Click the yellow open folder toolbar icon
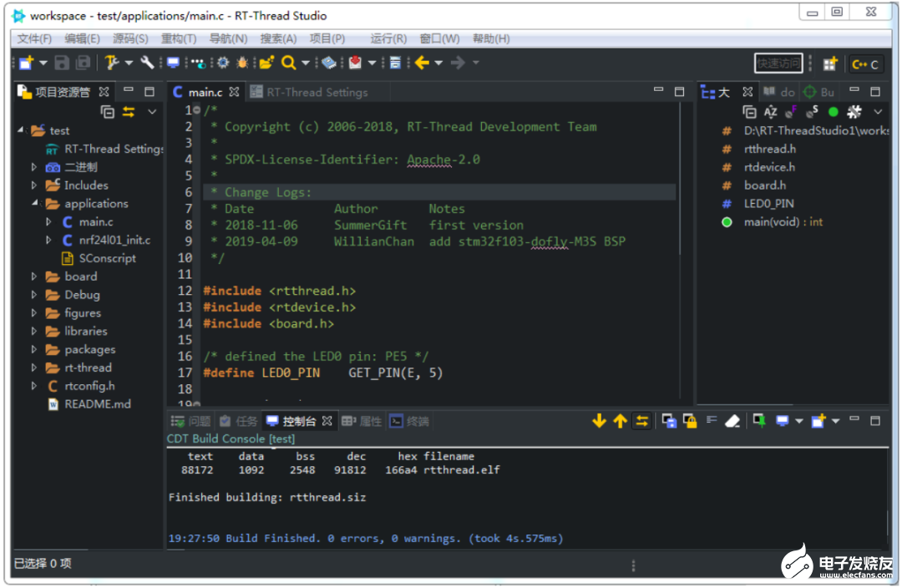 [266, 63]
